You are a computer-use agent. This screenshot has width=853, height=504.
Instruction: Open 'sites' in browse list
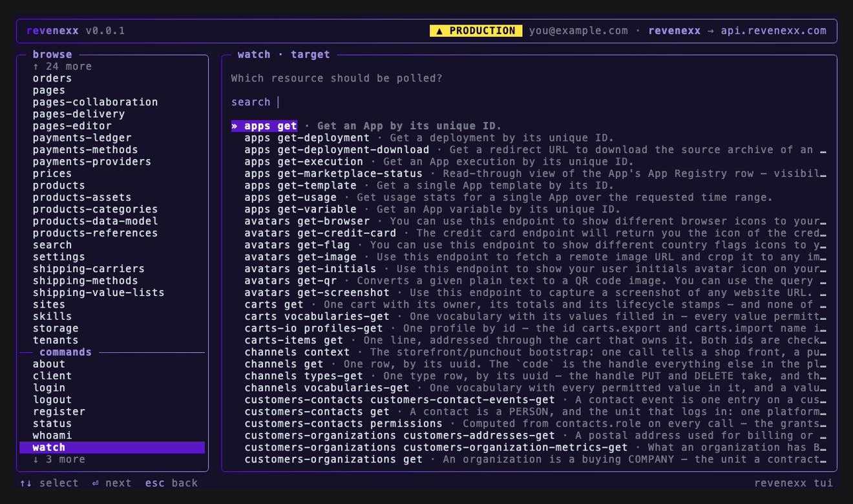(x=49, y=304)
